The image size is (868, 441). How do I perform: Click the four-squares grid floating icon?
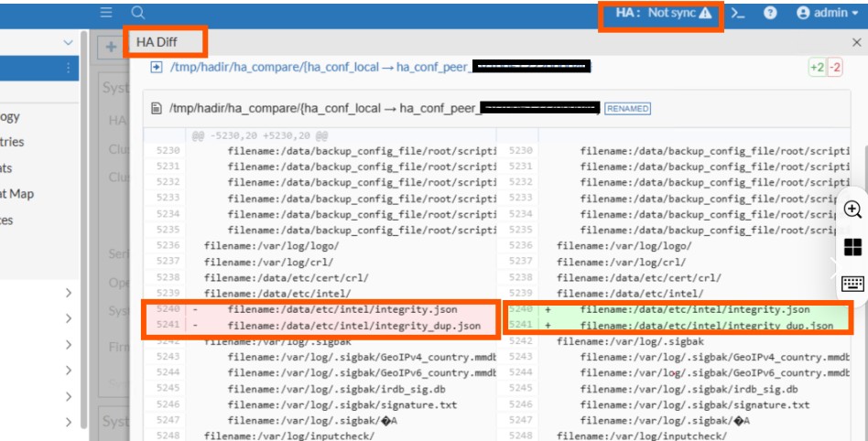click(852, 247)
